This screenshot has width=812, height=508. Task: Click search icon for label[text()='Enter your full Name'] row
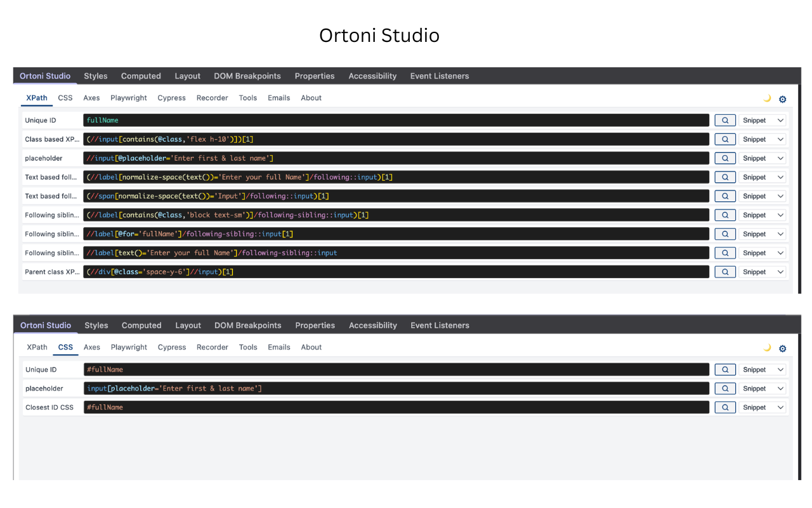point(725,253)
